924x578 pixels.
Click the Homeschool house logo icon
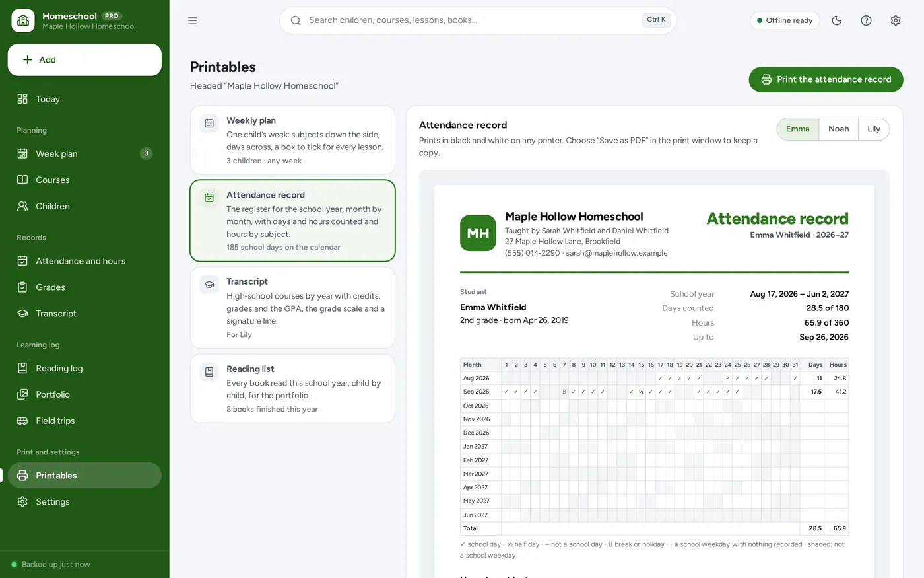(23, 20)
